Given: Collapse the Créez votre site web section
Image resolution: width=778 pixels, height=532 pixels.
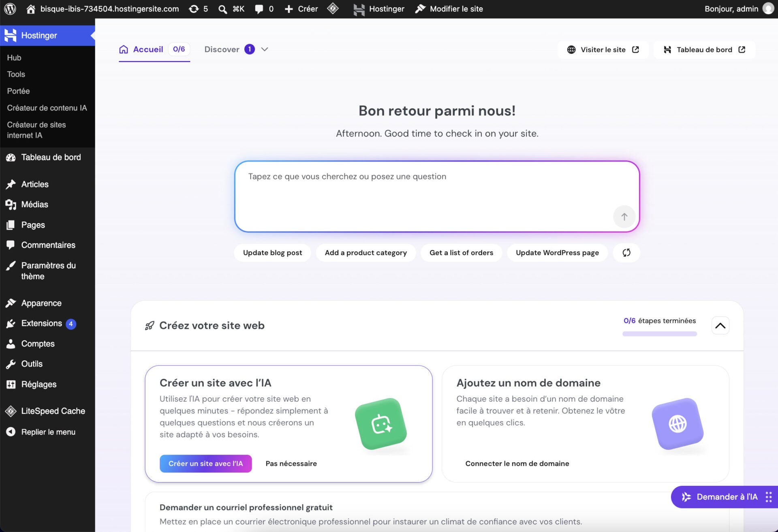Looking at the screenshot, I should [720, 326].
